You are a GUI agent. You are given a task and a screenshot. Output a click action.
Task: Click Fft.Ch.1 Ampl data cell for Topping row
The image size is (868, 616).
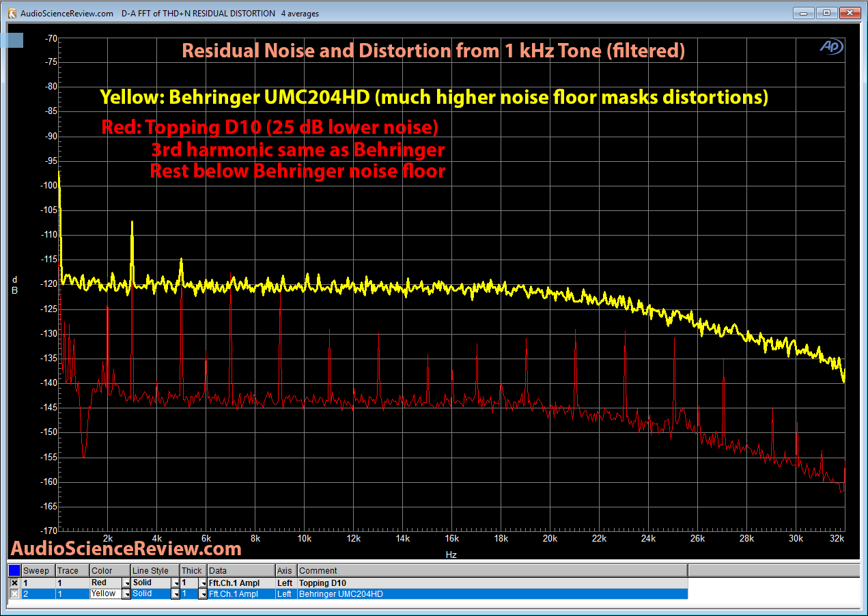pyautogui.click(x=241, y=583)
